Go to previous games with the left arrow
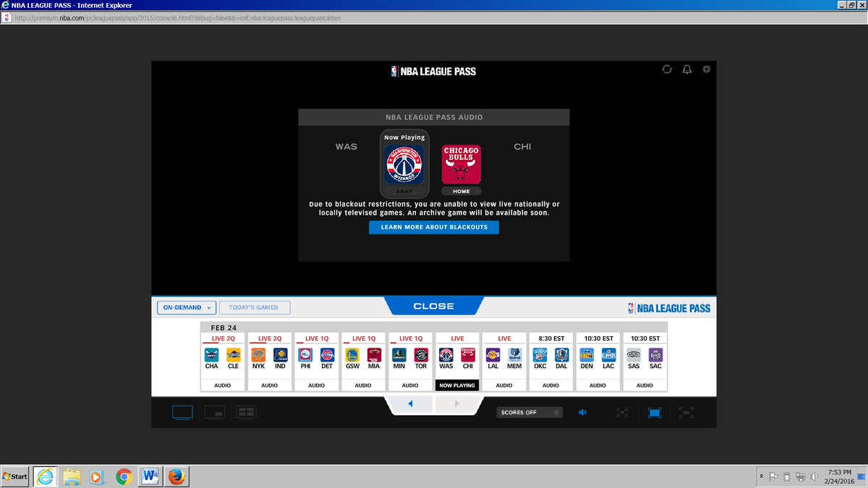The image size is (868, 488). (x=410, y=404)
